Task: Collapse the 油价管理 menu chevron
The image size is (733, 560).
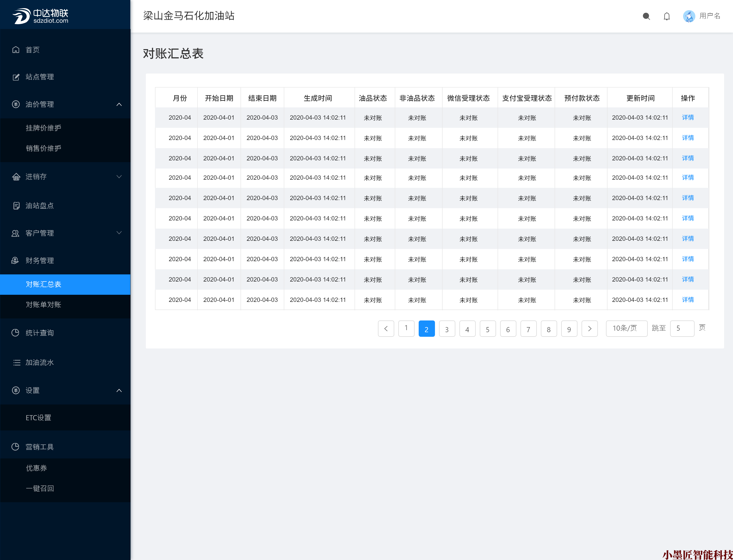Action: (119, 104)
